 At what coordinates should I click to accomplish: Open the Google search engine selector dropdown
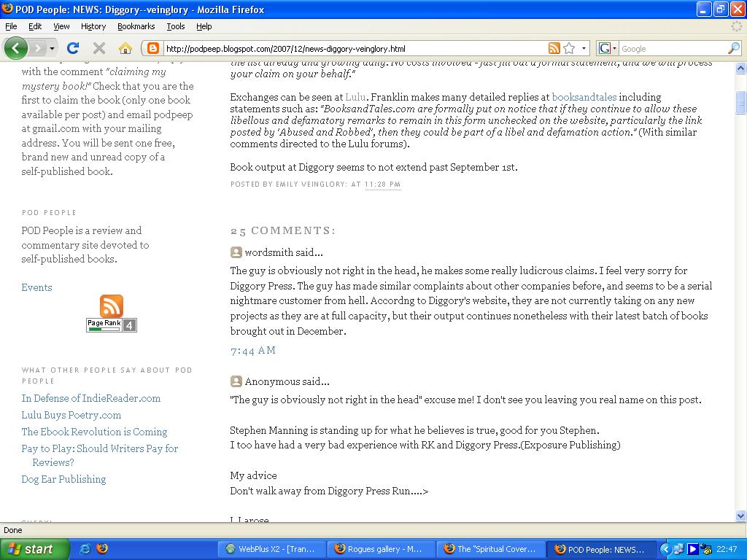pyautogui.click(x=608, y=48)
